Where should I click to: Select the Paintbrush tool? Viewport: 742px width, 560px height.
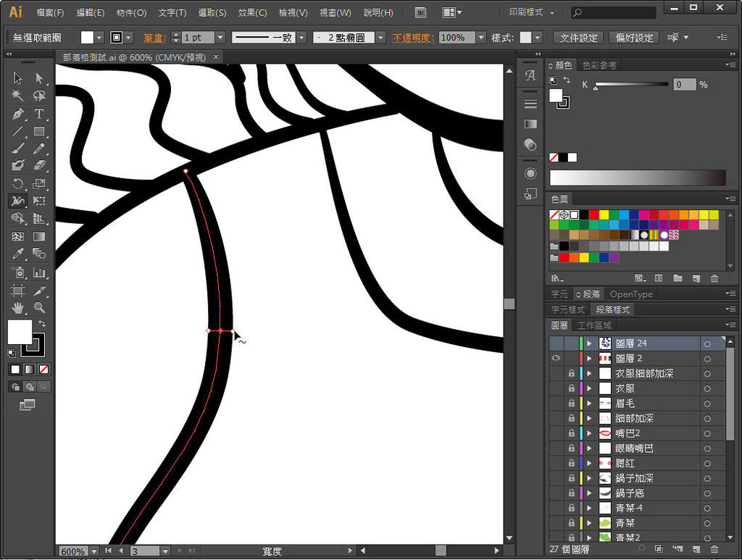[x=18, y=149]
